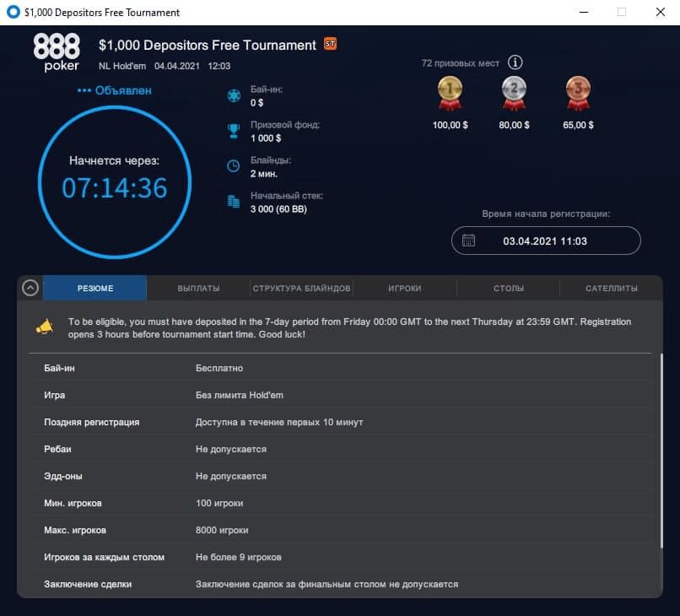
Task: Click the gold first-place medal
Action: point(450,93)
